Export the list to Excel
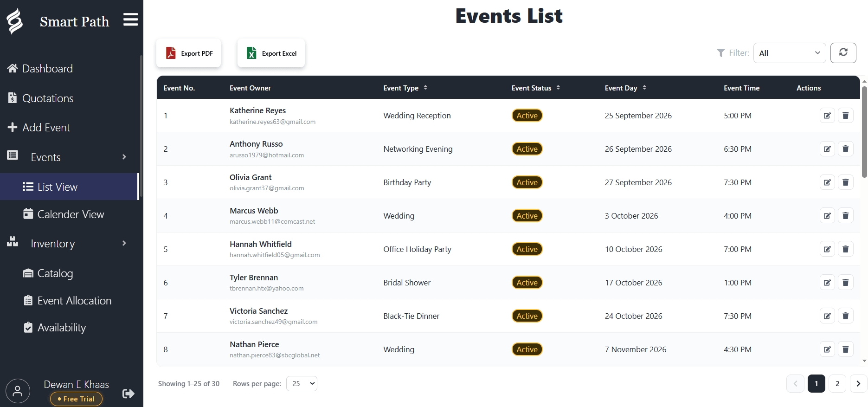 click(271, 53)
